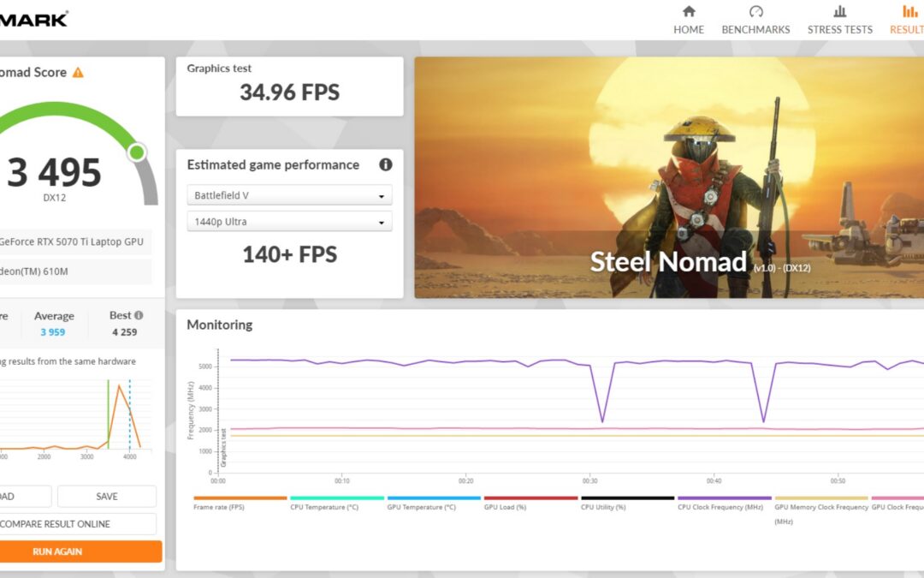Open Benchmarks via the gauge icon
This screenshot has width=924, height=578.
coord(755,12)
